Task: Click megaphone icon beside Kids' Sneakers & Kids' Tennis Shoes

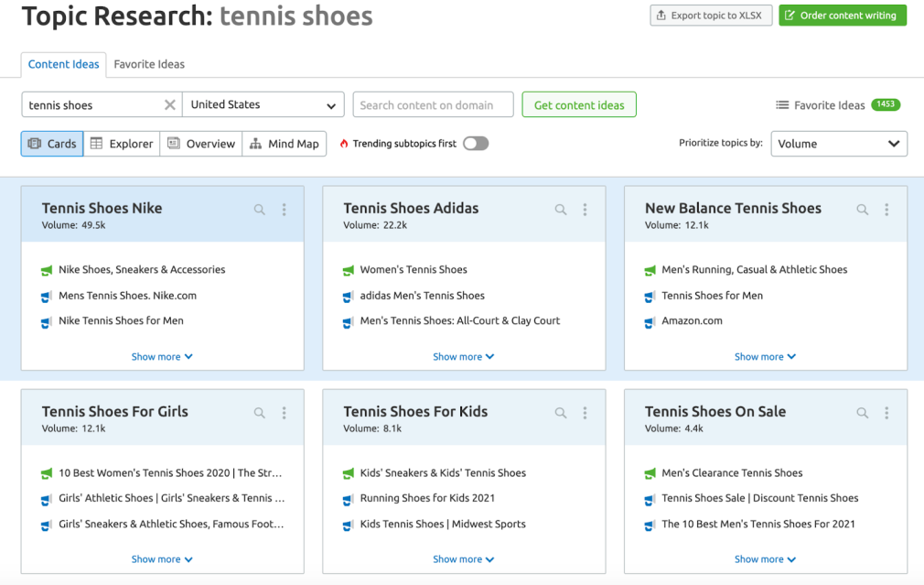Action: [349, 473]
